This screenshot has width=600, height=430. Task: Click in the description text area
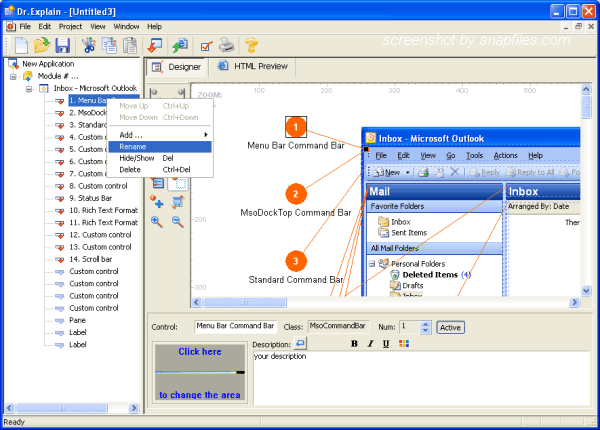(421, 378)
